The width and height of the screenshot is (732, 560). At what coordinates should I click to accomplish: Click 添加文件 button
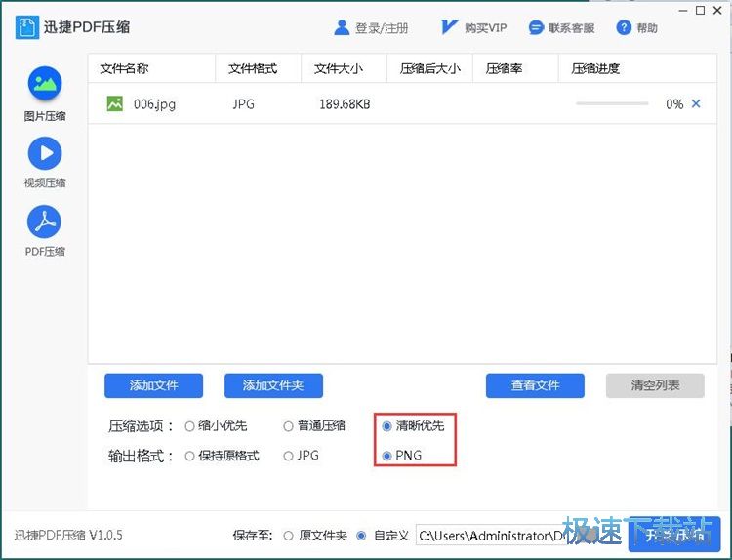tap(153, 385)
